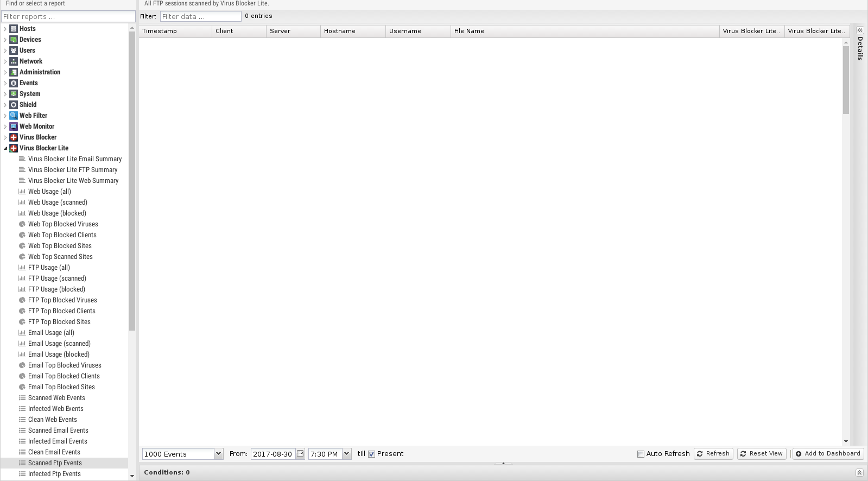868x481 pixels.
Task: Expand the Conditions panel
Action: pos(859,472)
